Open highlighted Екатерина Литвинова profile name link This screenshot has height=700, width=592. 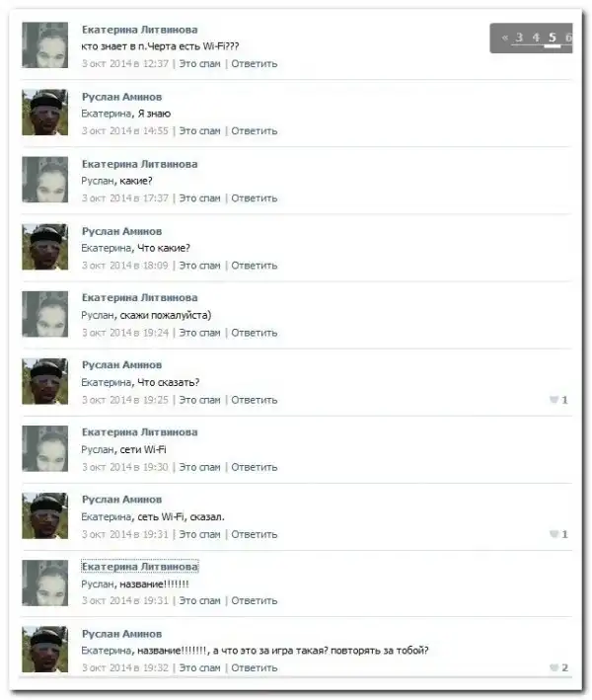coord(140,567)
